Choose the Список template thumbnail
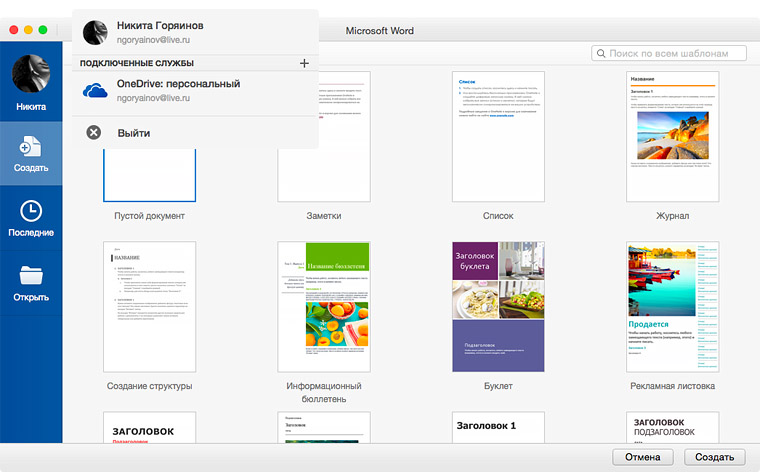Screen dimensions: 760x472 click(x=498, y=137)
